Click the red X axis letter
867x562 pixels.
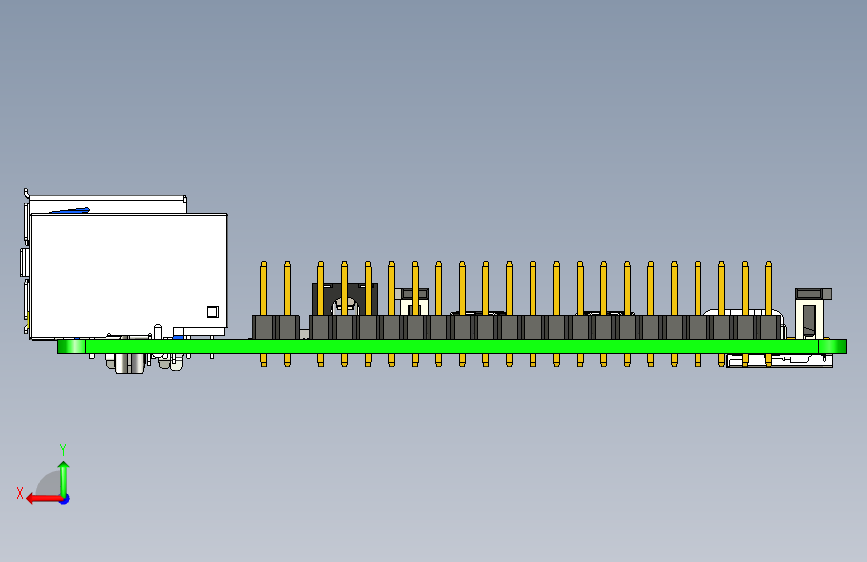[x=20, y=493]
